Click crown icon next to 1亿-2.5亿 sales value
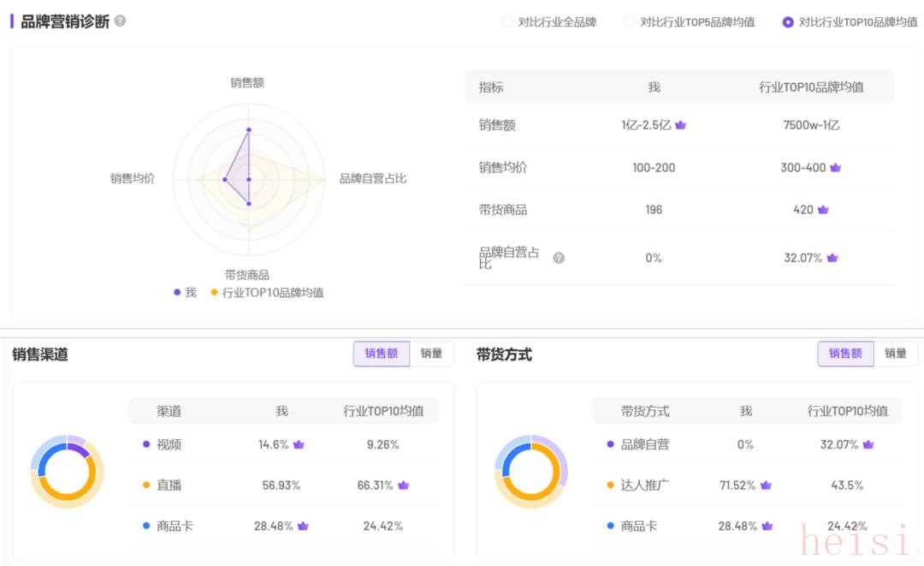Image resolution: width=924 pixels, height=566 pixels. pos(681,125)
